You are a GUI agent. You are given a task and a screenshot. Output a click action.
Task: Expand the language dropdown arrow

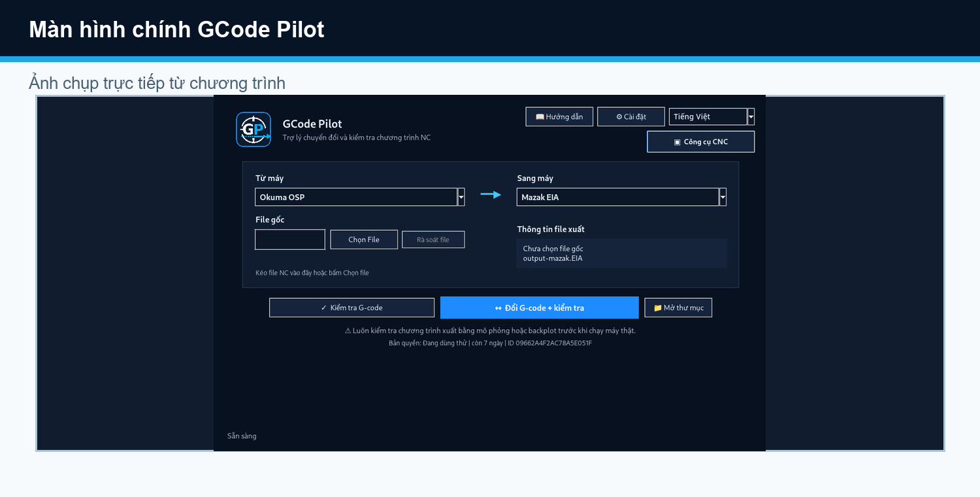click(x=751, y=116)
